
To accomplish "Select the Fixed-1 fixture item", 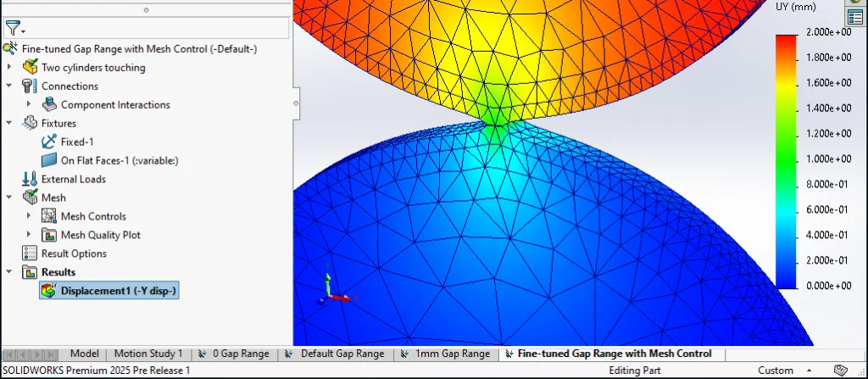I will click(77, 142).
